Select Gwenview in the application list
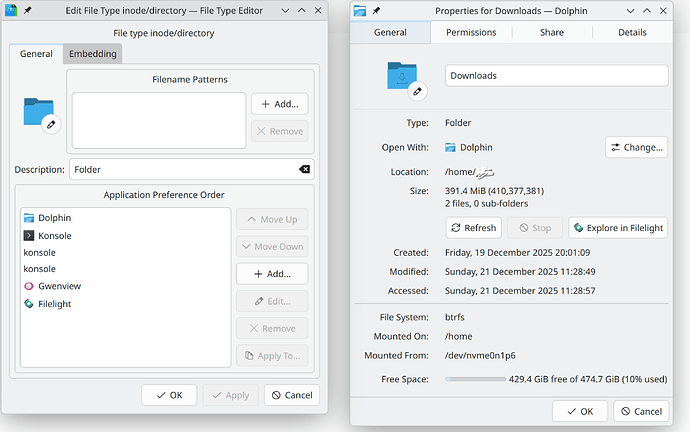The width and height of the screenshot is (690, 432). (58, 285)
